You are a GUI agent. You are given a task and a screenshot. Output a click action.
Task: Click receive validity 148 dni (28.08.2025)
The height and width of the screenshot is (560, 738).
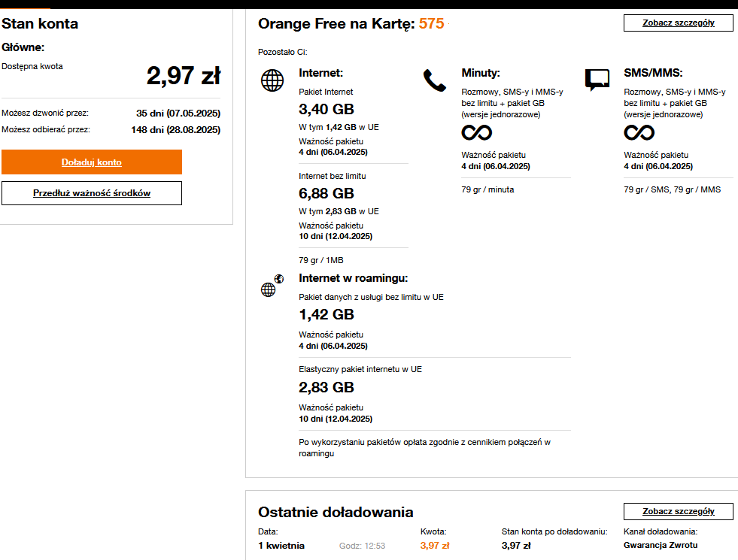coord(175,130)
